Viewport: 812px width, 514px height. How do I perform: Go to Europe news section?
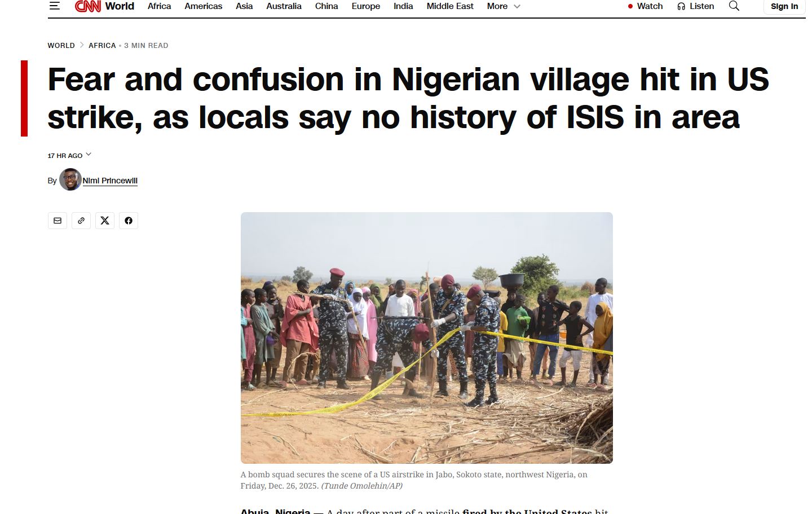pyautogui.click(x=366, y=6)
